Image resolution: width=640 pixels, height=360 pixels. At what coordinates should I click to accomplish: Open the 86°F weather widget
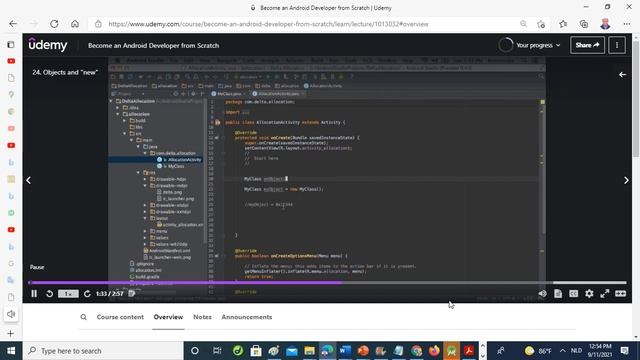coord(538,351)
